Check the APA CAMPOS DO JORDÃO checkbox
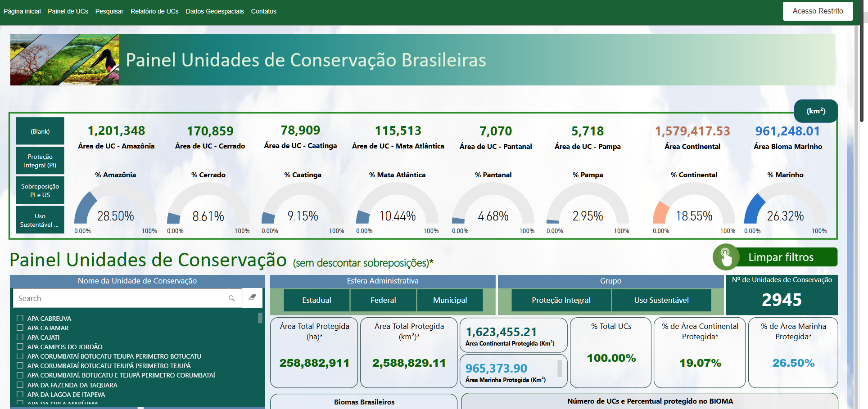Screen dimensions: 868x409 (x=20, y=346)
